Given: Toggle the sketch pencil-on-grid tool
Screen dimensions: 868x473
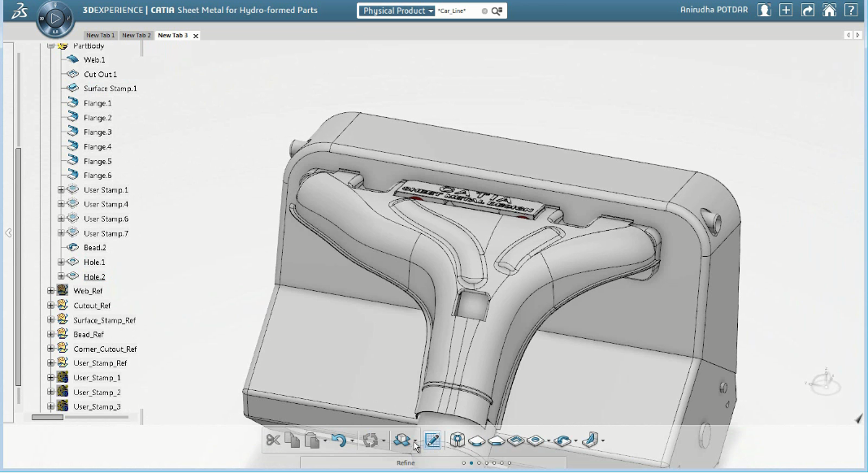Looking at the screenshot, I should click(432, 440).
